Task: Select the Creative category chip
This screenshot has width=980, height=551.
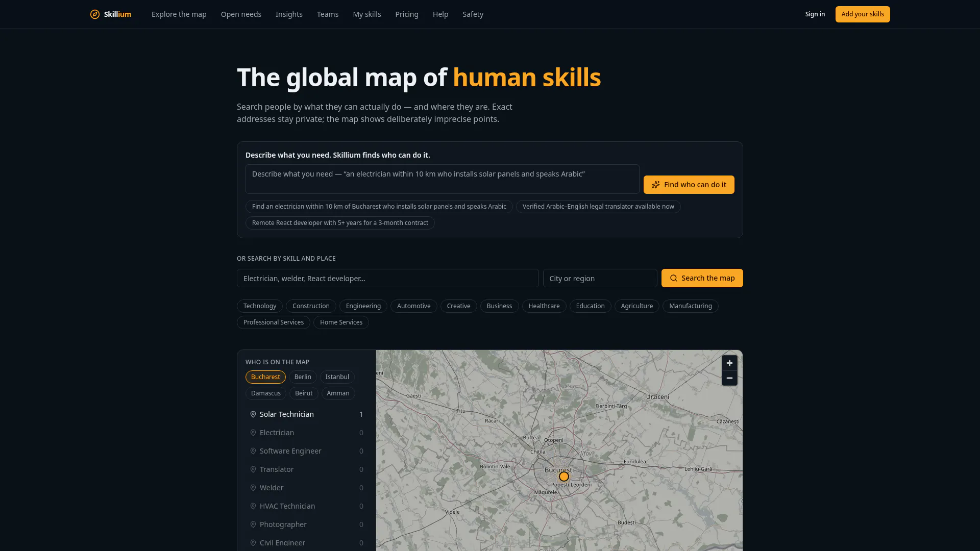Action: pyautogui.click(x=459, y=306)
